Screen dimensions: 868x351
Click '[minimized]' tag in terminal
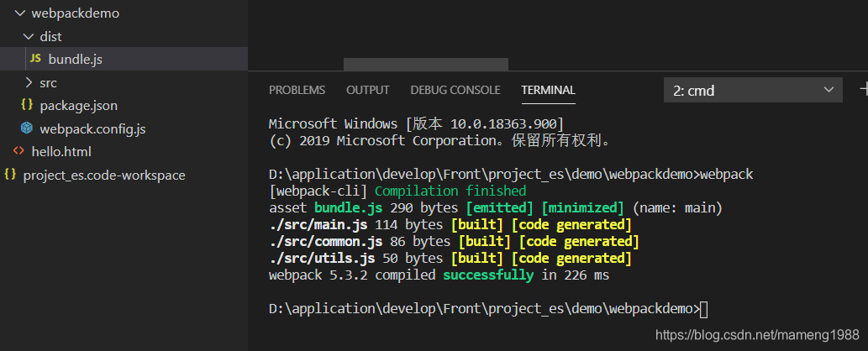coord(583,208)
